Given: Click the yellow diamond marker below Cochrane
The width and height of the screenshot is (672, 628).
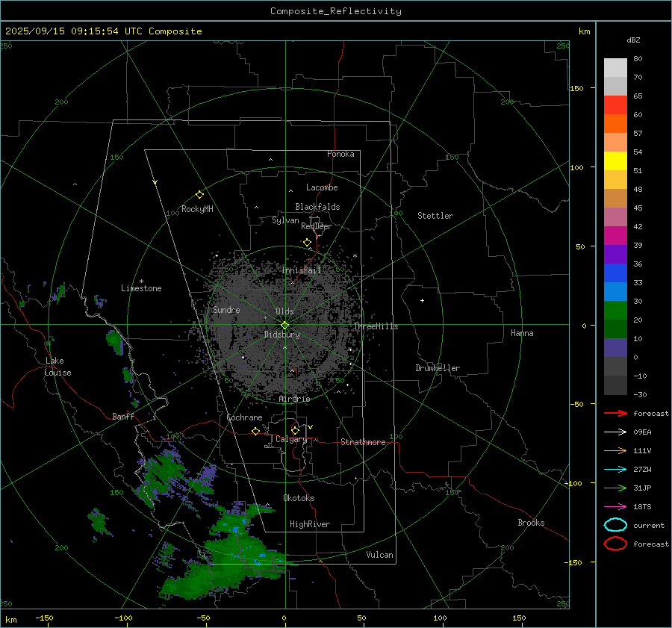Looking at the screenshot, I should [x=255, y=431].
